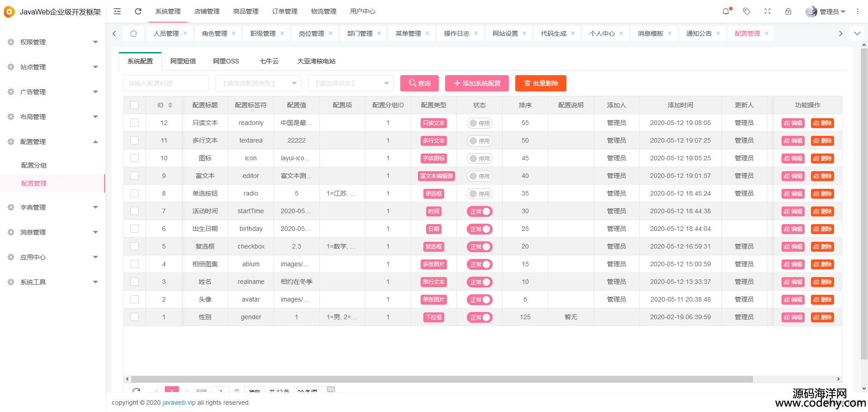Disable the status switch for 性别 row
The height and width of the screenshot is (412, 868).
coord(480,317)
